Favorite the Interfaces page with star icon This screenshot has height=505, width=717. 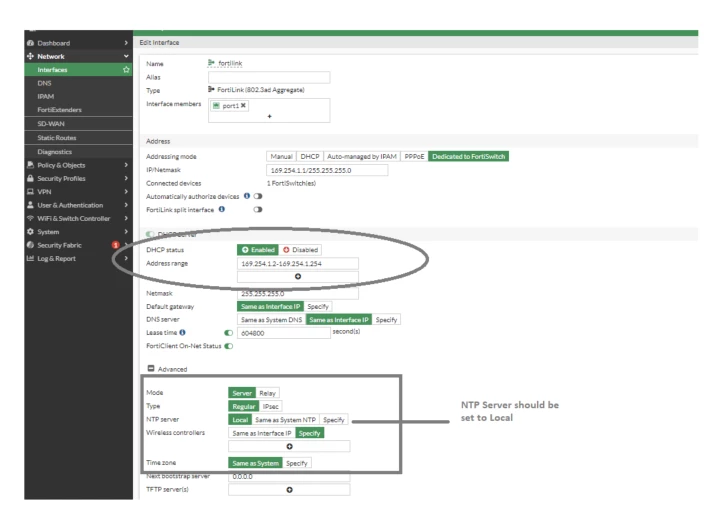click(126, 70)
